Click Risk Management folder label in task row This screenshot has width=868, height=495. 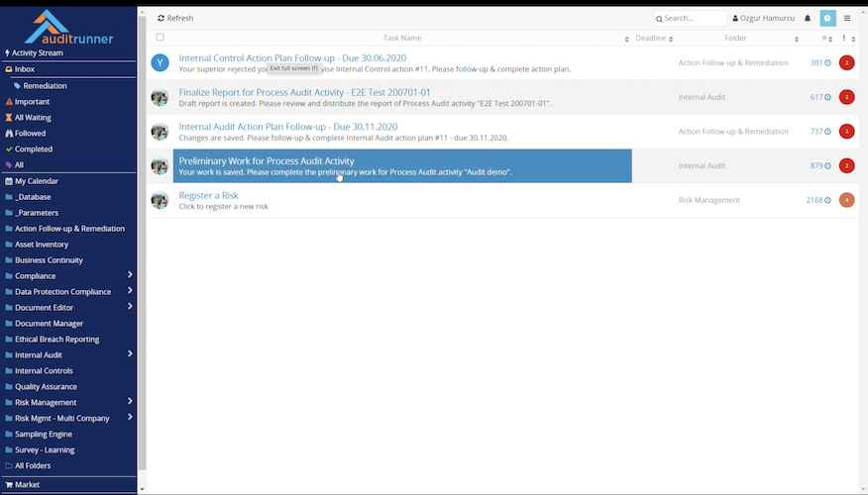(709, 200)
